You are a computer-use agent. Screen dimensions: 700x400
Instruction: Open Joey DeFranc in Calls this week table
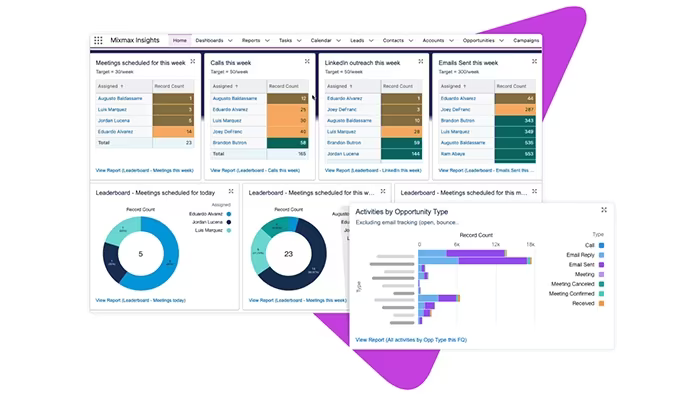coord(227,132)
